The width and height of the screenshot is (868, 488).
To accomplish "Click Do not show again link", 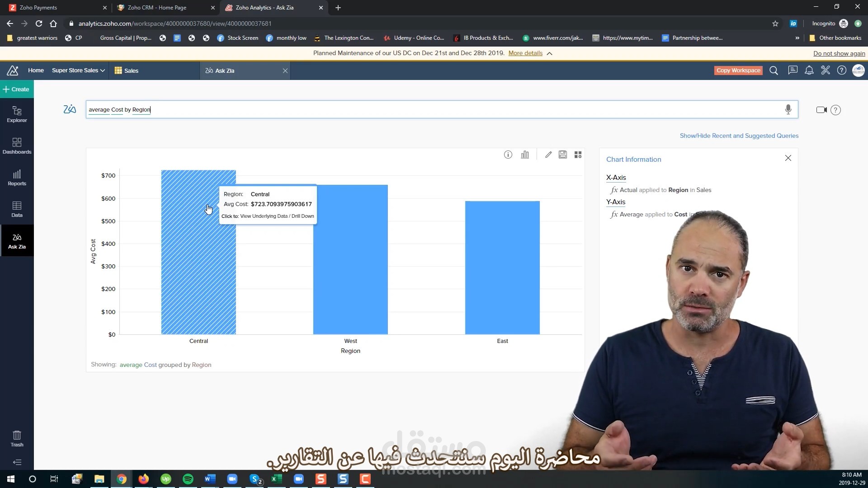I will [x=839, y=53].
